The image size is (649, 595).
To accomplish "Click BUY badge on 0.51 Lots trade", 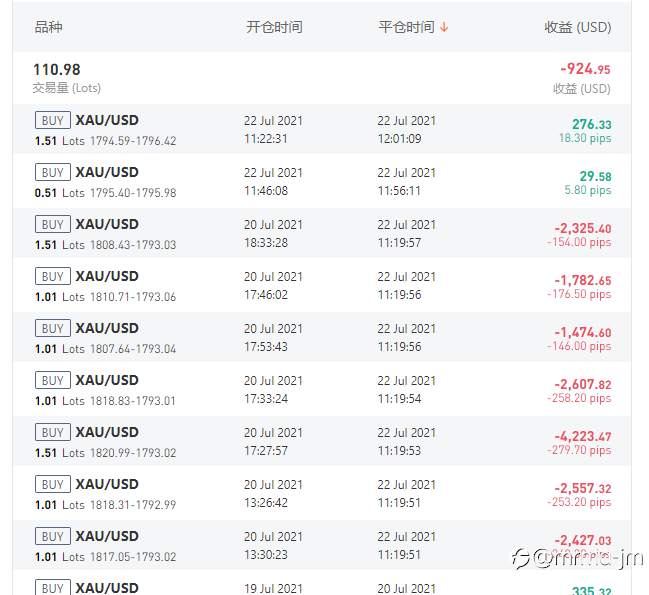I will [x=53, y=172].
